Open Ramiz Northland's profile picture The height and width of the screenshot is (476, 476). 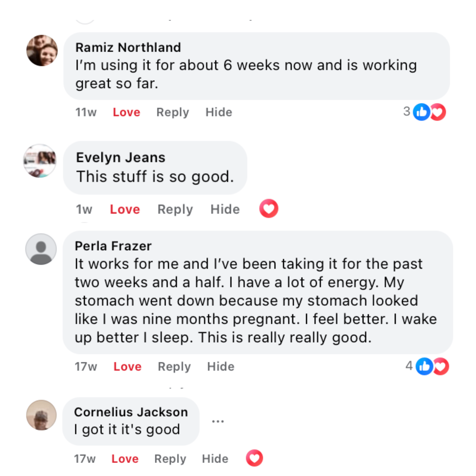click(42, 50)
